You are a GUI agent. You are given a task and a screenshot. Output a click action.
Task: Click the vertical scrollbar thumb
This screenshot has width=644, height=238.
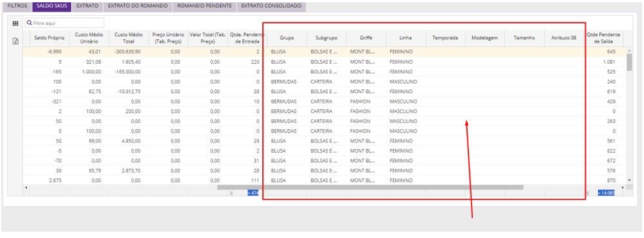click(x=629, y=63)
